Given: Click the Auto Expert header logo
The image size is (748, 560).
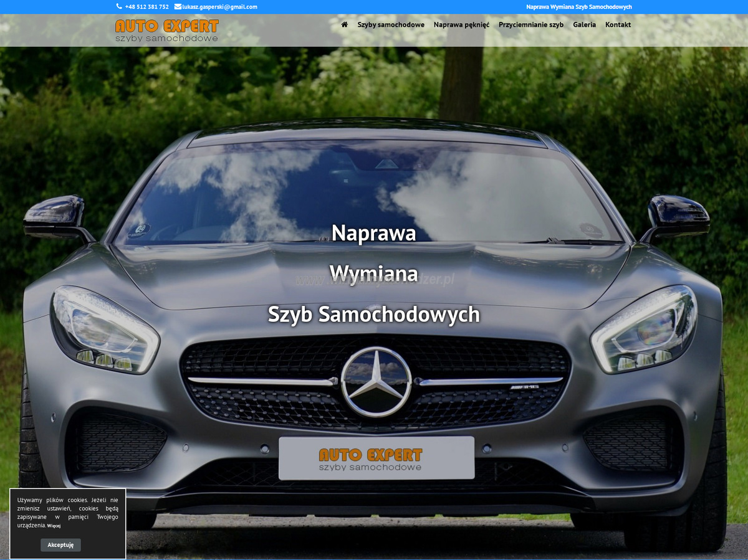Looking at the screenshot, I should pos(167,31).
